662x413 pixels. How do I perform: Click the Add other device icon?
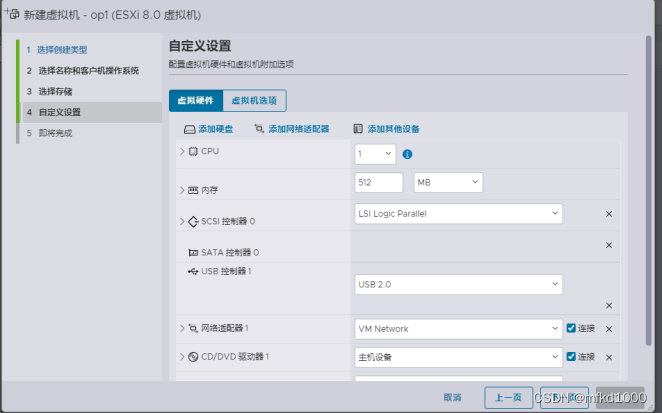click(x=358, y=129)
